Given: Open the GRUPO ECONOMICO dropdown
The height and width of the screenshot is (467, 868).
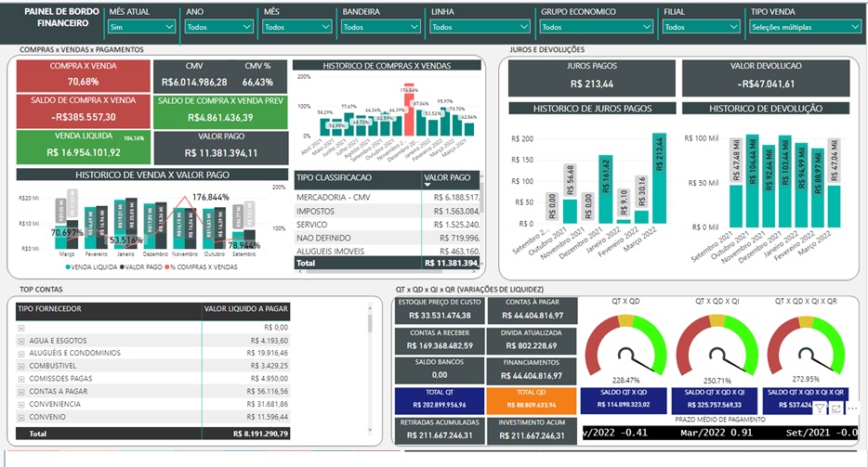Looking at the screenshot, I should (x=596, y=28).
